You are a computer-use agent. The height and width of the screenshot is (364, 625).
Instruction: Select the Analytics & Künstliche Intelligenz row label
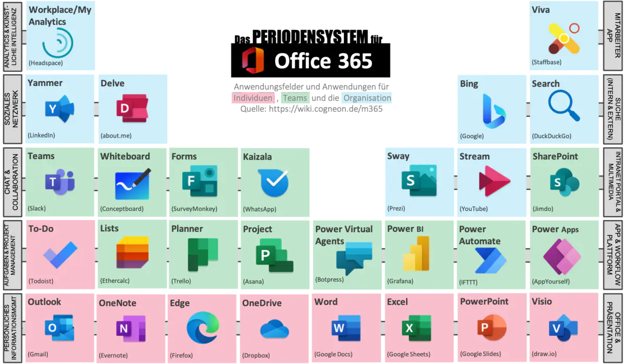11,36
